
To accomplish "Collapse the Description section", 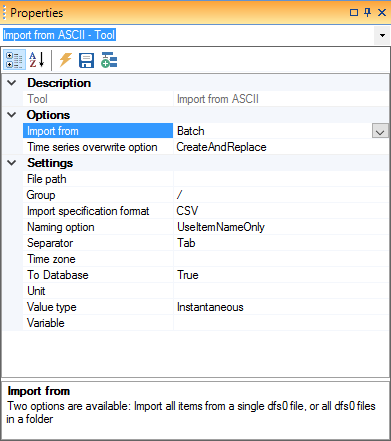I will [x=12, y=83].
